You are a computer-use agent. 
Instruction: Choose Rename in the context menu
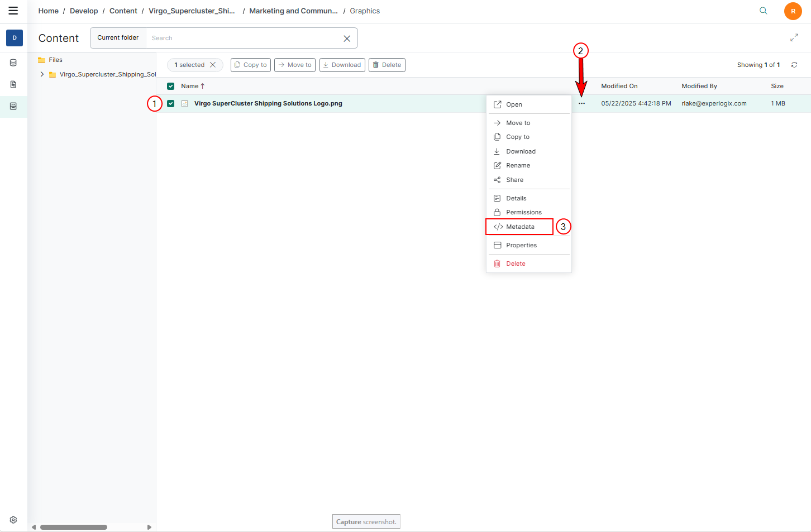[x=518, y=165]
